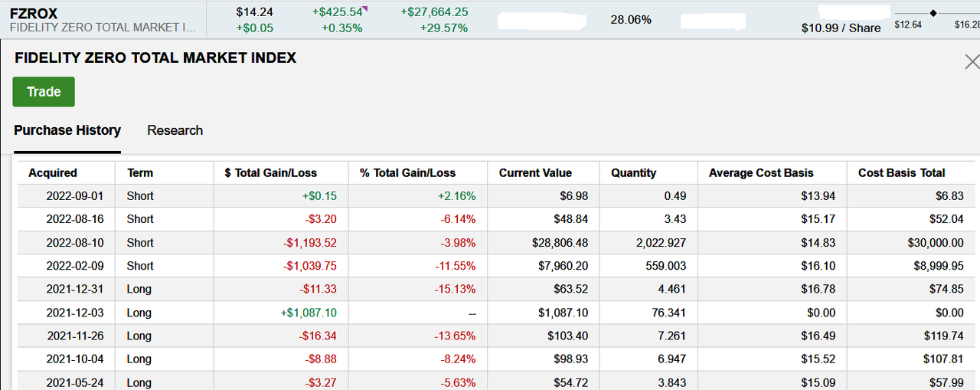This screenshot has width=980, height=390.
Task: Click the +$0.15 gain value
Action: click(x=319, y=196)
